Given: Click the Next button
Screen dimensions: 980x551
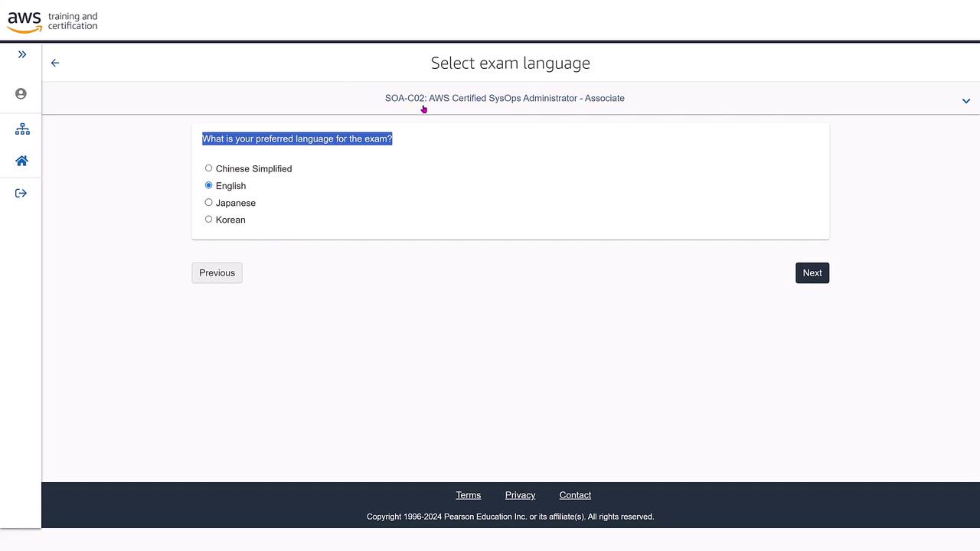Looking at the screenshot, I should pos(812,273).
